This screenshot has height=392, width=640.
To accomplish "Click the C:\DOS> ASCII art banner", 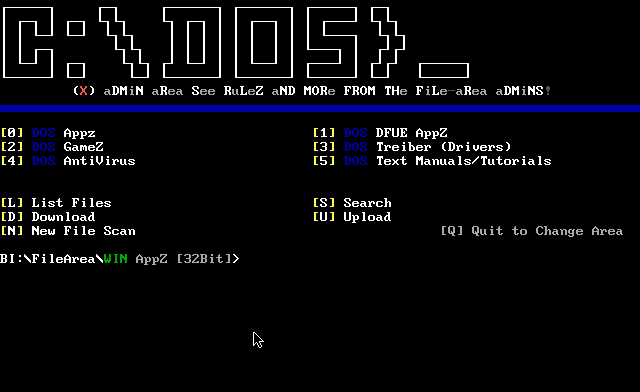I will 236,42.
